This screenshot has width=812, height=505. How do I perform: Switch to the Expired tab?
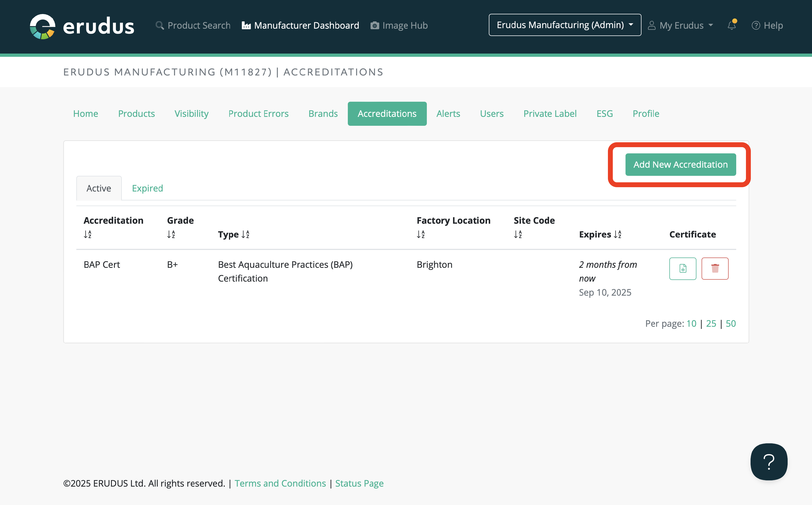point(147,188)
